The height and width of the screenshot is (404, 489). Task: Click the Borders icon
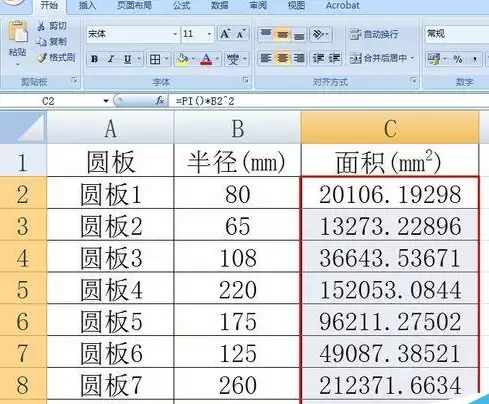155,59
